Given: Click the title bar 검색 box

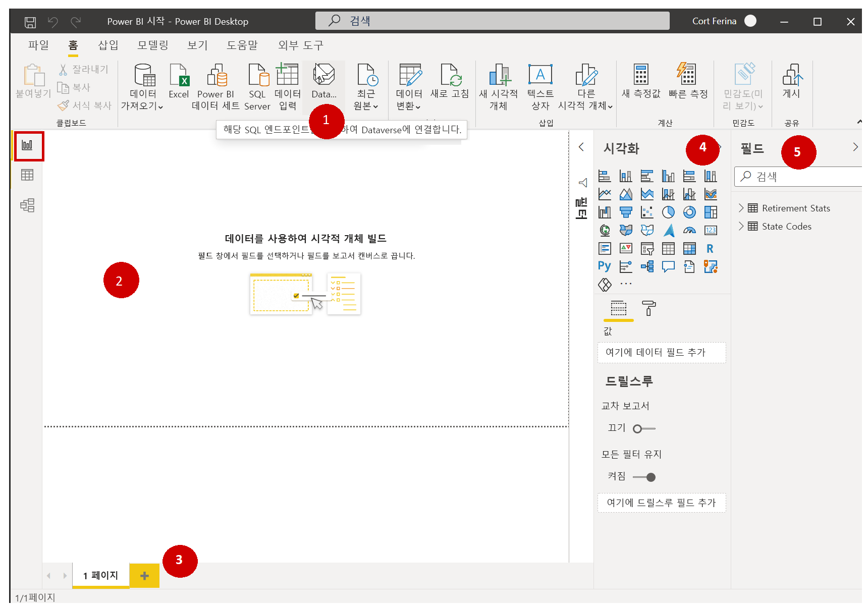Looking at the screenshot, I should (493, 21).
